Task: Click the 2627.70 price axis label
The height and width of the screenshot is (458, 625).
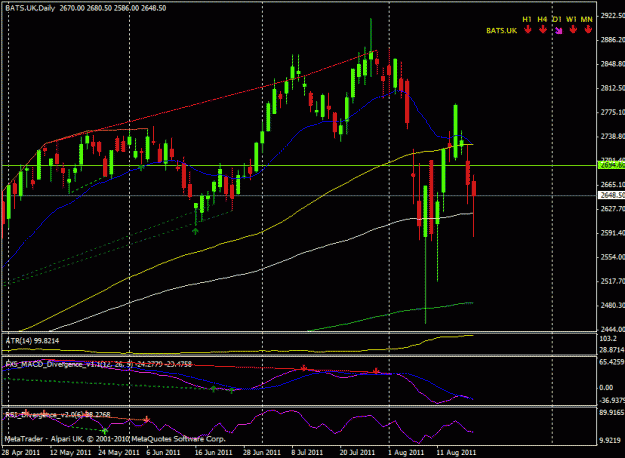Action: click(613, 208)
